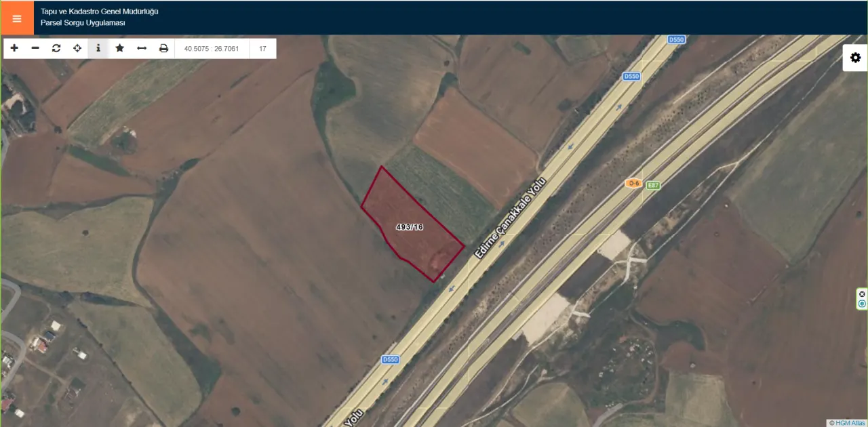The image size is (868, 427).
Task: Open the settings gear panel
Action: [x=855, y=58]
